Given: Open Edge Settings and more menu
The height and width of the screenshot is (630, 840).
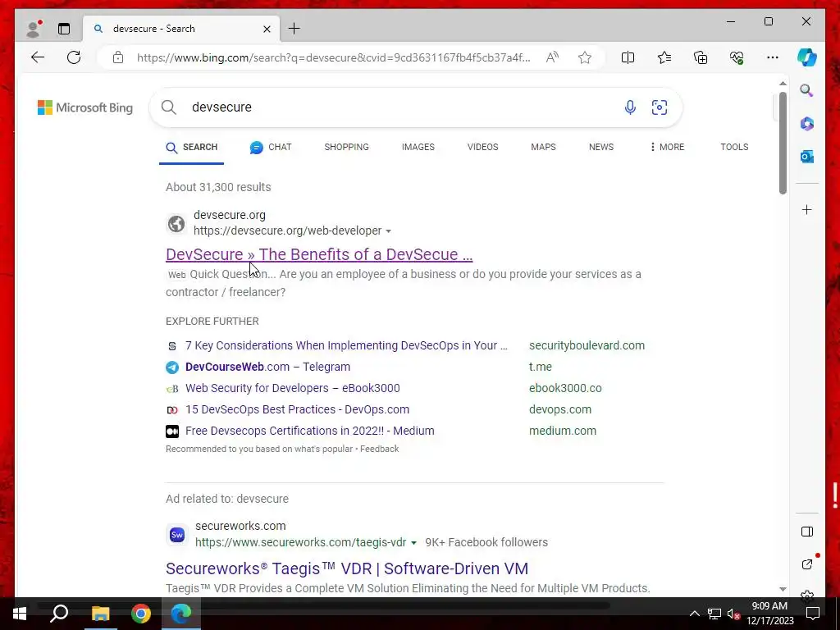Looking at the screenshot, I should 773,57.
